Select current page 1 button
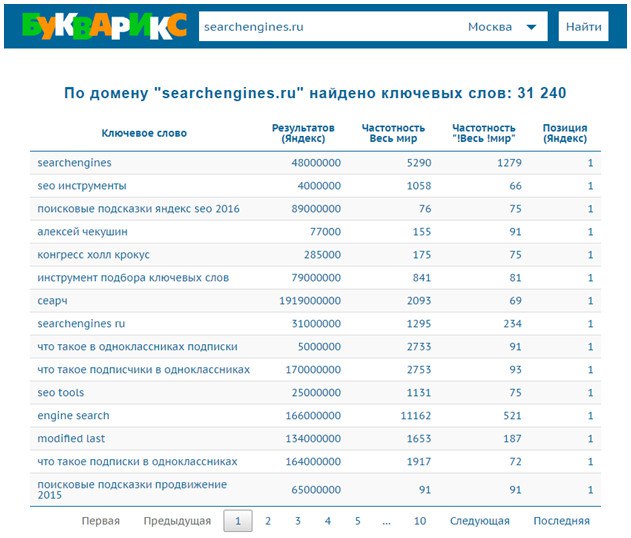Image resolution: width=631 pixels, height=538 pixels. 238,521
